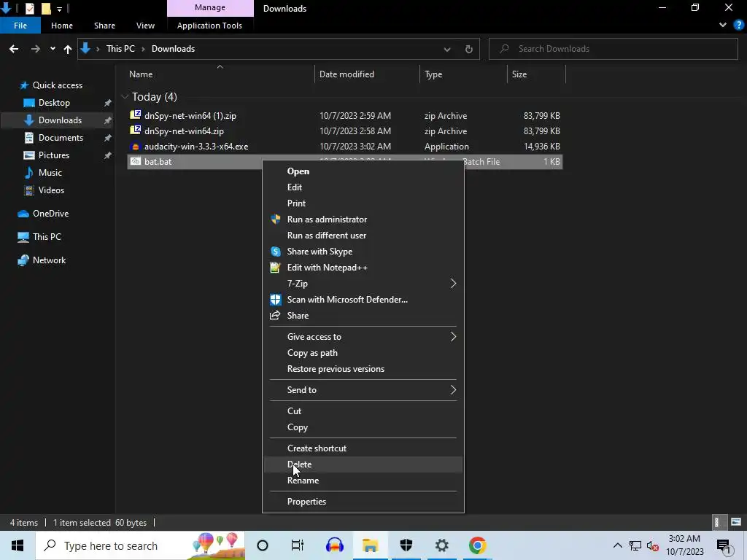Click Forward navigation arrow
The width and height of the screenshot is (747, 560).
pos(35,49)
